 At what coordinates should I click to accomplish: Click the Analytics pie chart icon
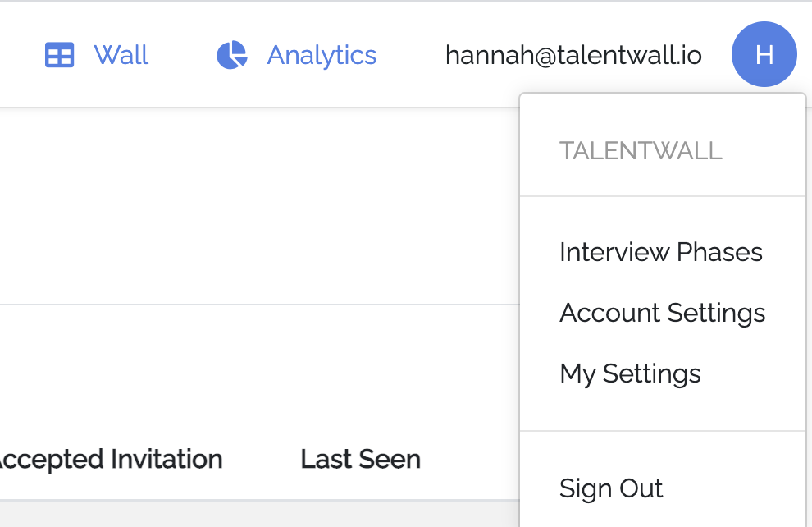click(x=231, y=56)
